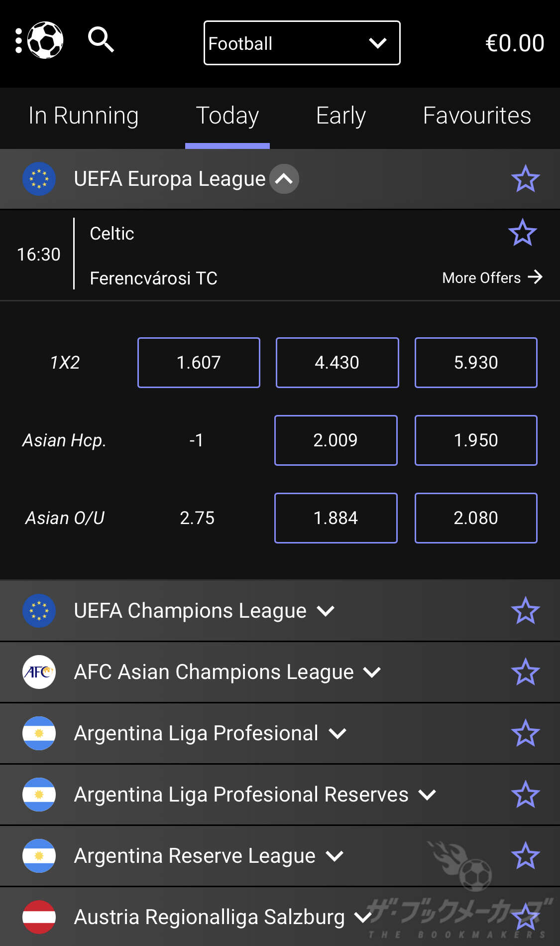Click the Austria flag icon

pyautogui.click(x=39, y=917)
